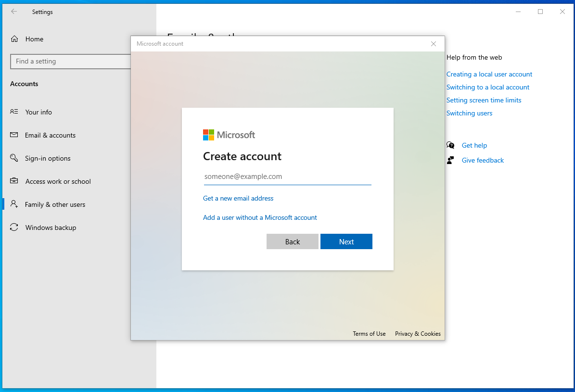Click the Home icon in the Settings sidebar

14,39
